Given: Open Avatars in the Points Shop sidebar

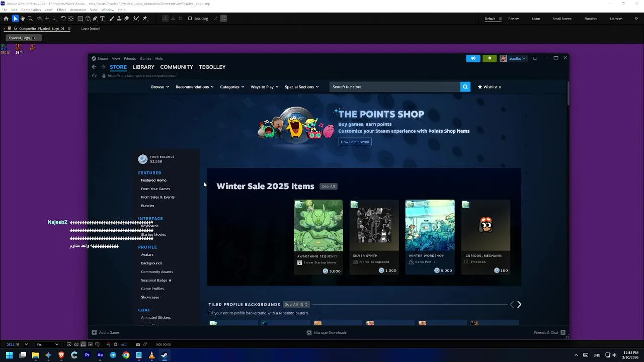Looking at the screenshot, I should pyautogui.click(x=147, y=255).
